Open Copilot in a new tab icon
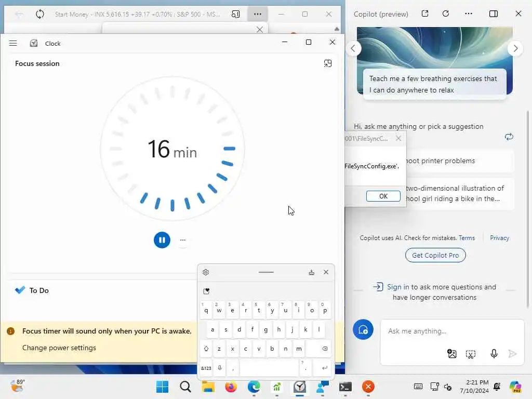 click(x=425, y=14)
